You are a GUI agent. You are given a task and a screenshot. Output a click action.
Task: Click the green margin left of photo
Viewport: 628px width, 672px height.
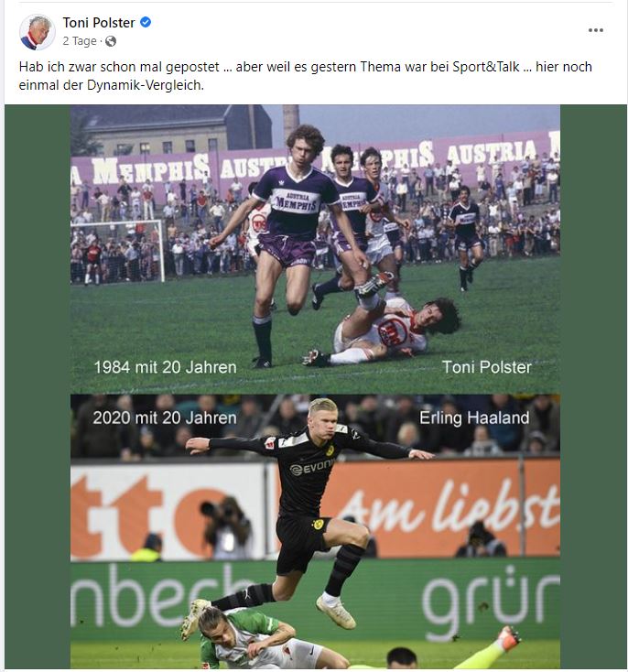click(x=38, y=385)
